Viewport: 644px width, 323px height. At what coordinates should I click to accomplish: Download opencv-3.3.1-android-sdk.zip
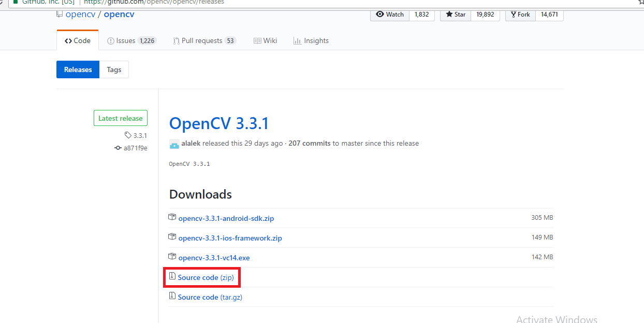point(226,218)
